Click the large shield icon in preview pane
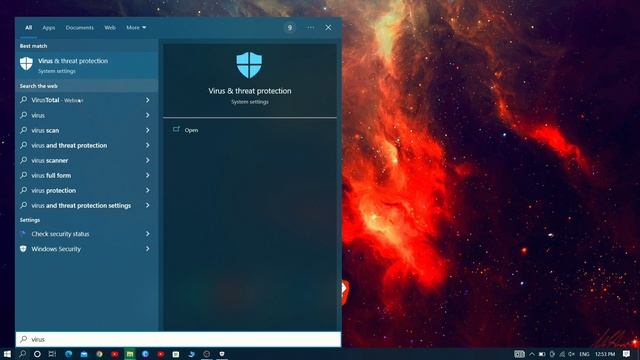 (249, 65)
